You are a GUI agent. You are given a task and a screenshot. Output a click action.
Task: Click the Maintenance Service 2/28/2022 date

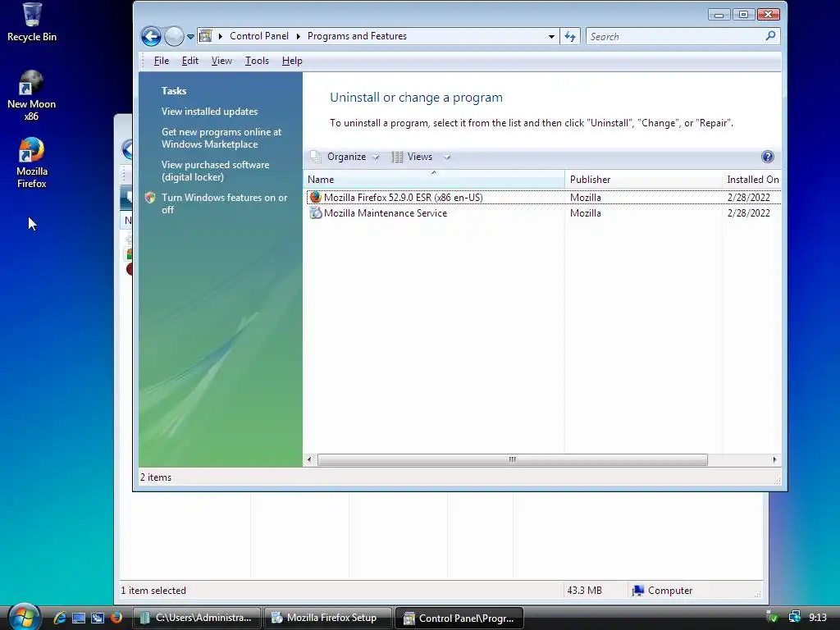click(x=748, y=213)
